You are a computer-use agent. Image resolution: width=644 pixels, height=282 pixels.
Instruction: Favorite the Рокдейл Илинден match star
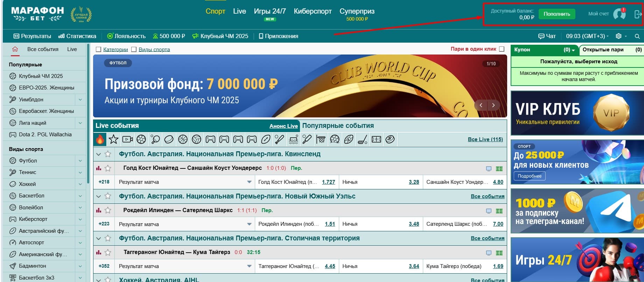pyautogui.click(x=108, y=210)
